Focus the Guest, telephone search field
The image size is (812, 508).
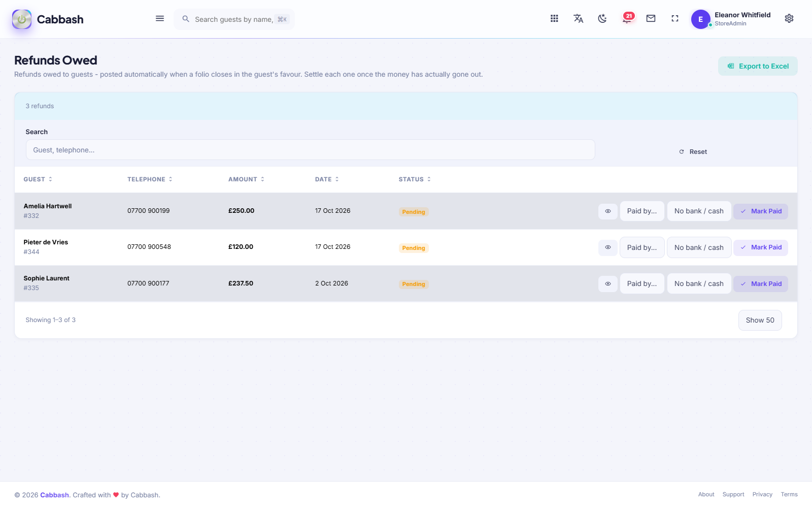[310, 150]
